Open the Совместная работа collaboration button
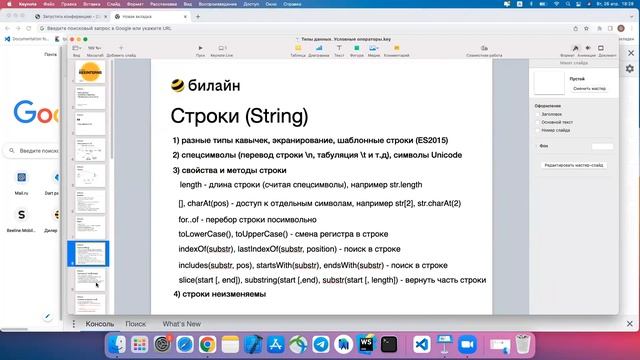This screenshot has height=360, width=640. [x=484, y=48]
